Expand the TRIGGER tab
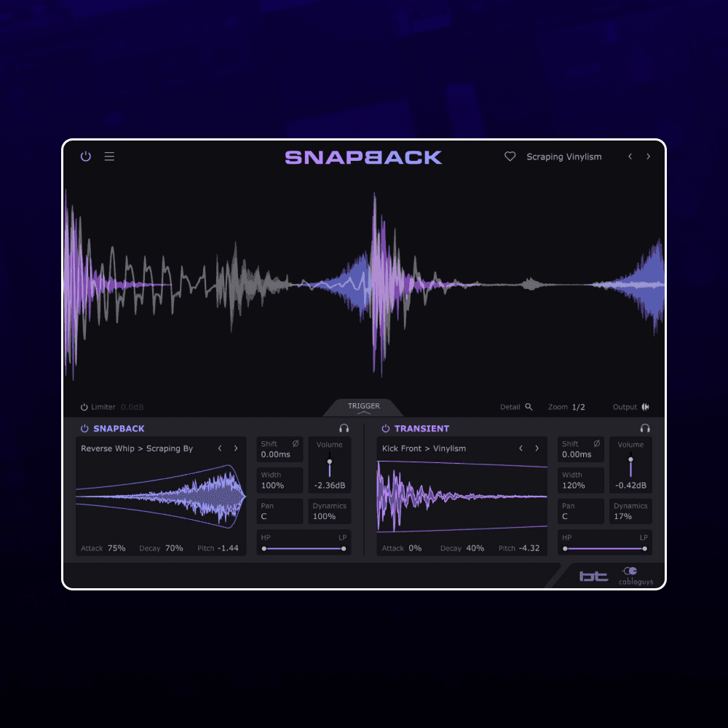Viewport: 728px width, 728px height. pos(363,408)
